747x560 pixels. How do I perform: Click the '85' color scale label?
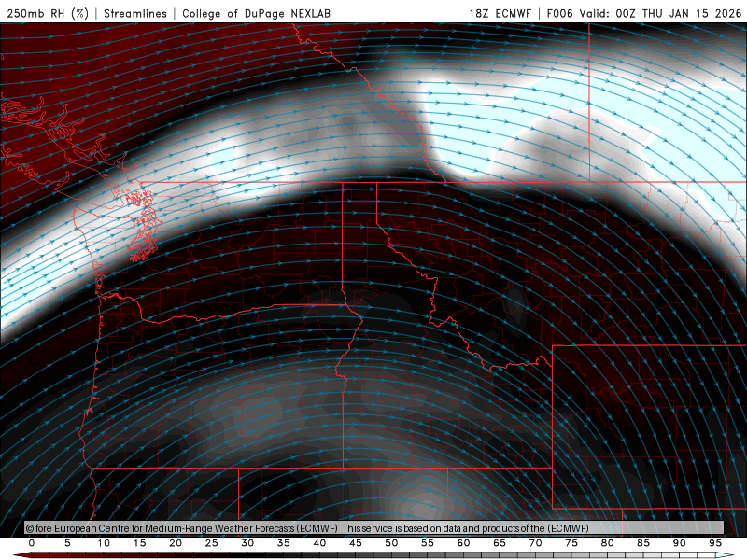643,543
